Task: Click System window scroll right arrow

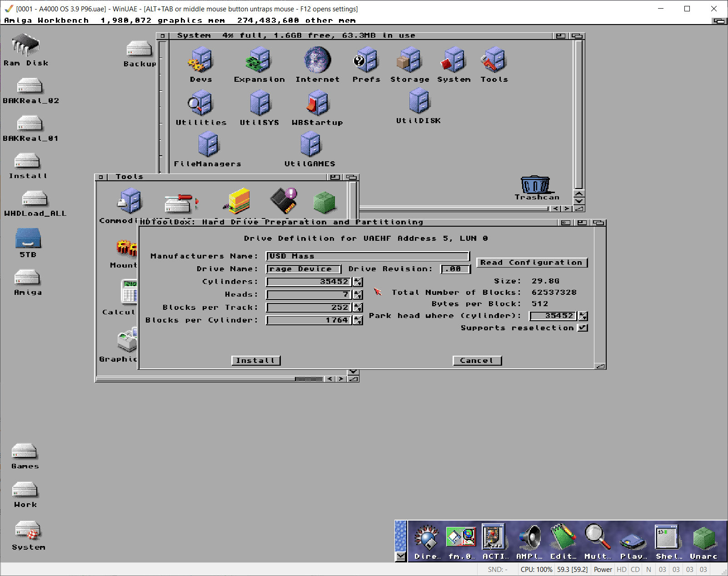Action: [x=567, y=209]
